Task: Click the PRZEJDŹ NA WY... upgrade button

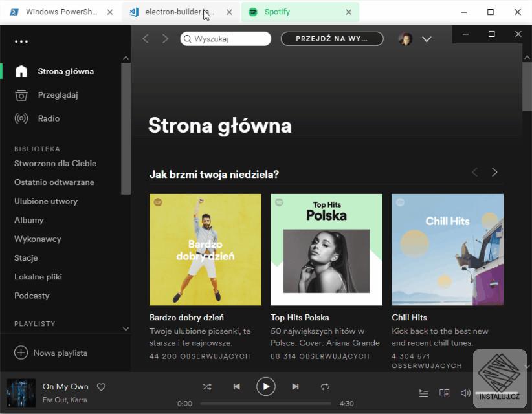Action: 332,39
